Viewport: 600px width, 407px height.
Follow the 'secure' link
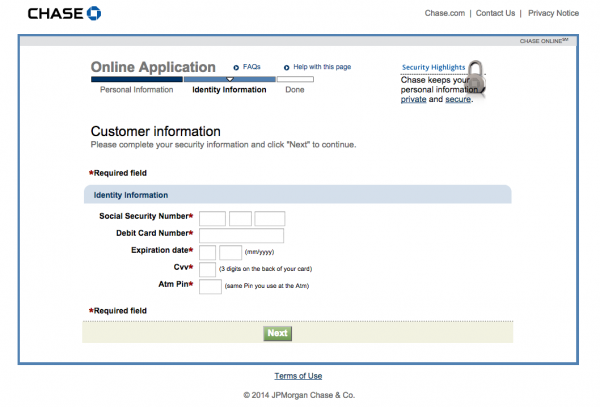[458, 99]
